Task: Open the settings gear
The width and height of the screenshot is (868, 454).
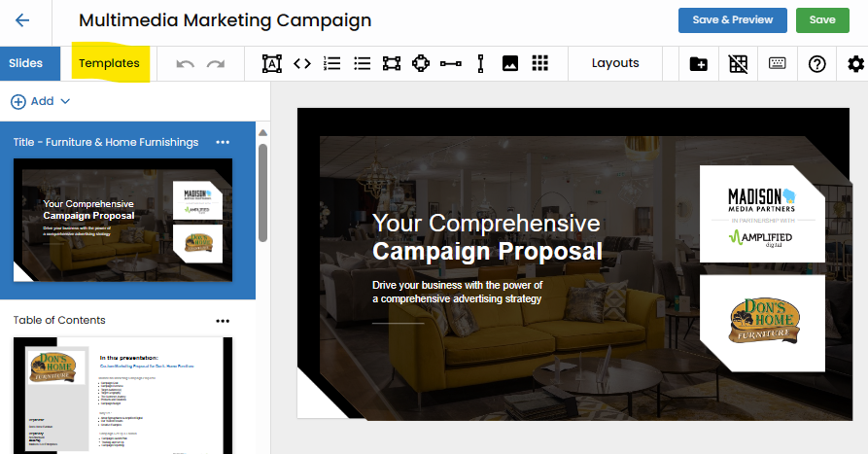Action: click(x=855, y=64)
